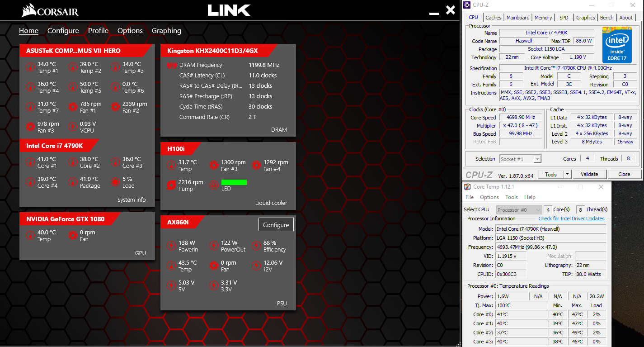
Task: Click the PSU Efficiency icon
Action: (x=256, y=246)
